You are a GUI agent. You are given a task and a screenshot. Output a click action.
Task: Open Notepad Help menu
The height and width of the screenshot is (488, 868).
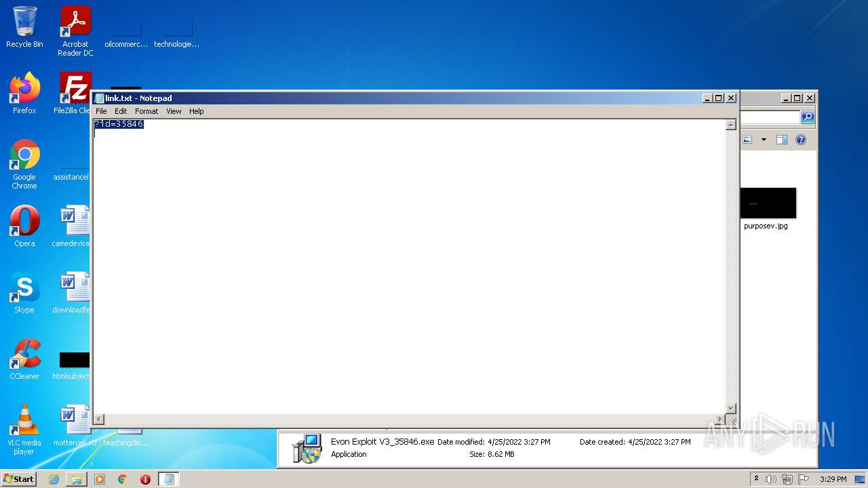point(196,111)
